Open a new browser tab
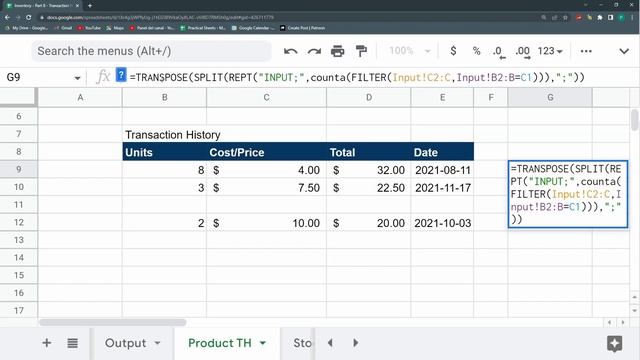This screenshot has height=360, width=640. pos(90,5)
